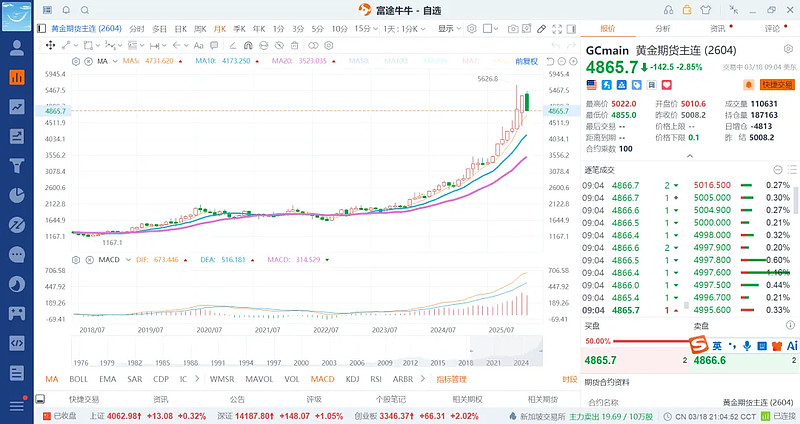Screen dimensions: 800x424
Task: Toggle the right panel layout icon
Action: pyautogui.click(x=571, y=29)
